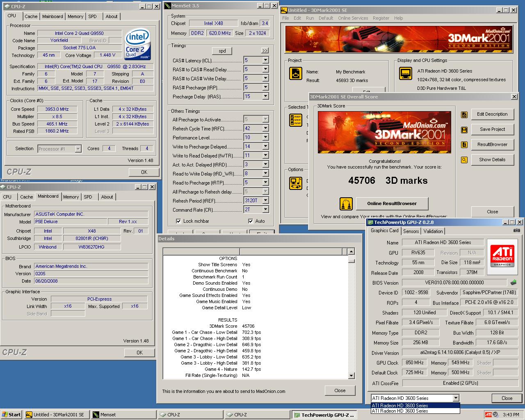Click the MemSet expand arrows button next to spd
The height and width of the screenshot is (420, 525).
click(265, 51)
